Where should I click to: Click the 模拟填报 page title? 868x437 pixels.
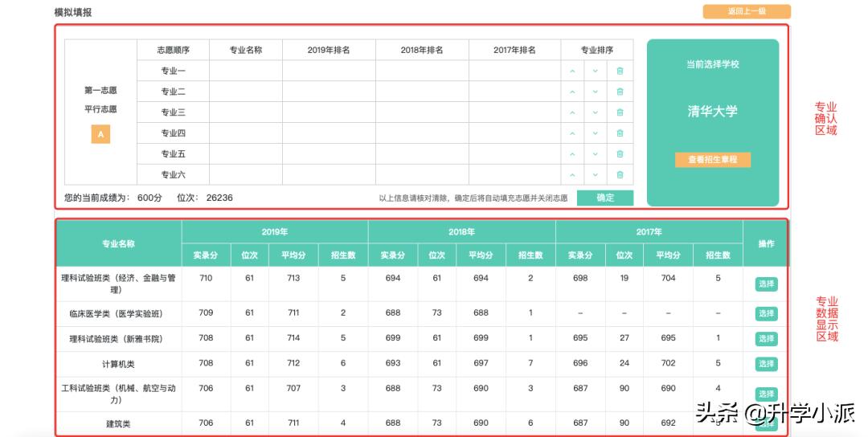coord(73,12)
